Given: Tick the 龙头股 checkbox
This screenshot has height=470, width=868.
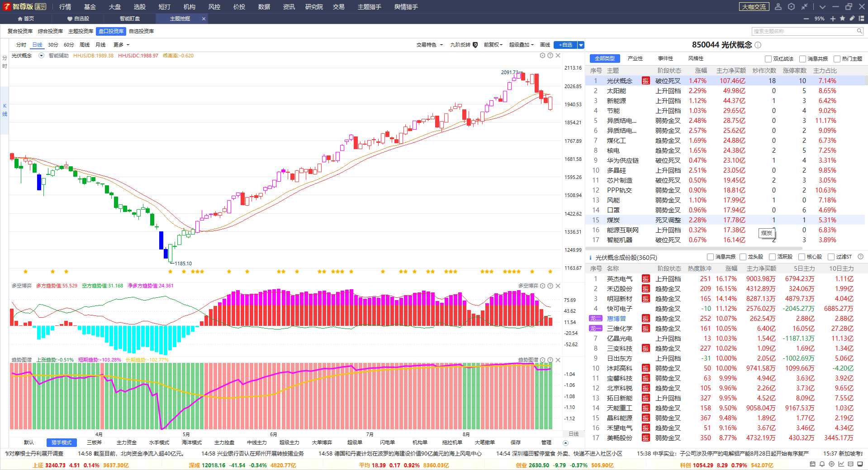Looking at the screenshot, I should pyautogui.click(x=743, y=257).
